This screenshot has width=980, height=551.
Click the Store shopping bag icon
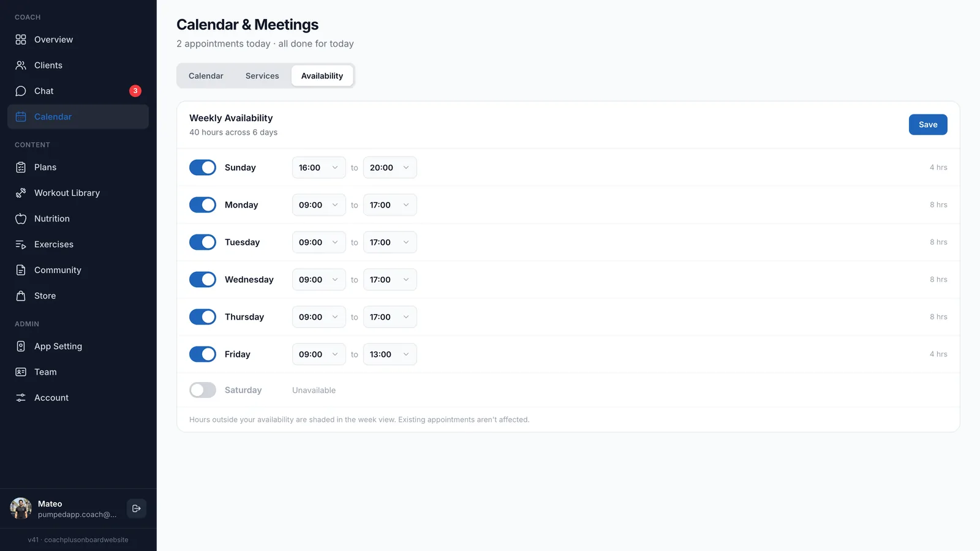pyautogui.click(x=21, y=296)
